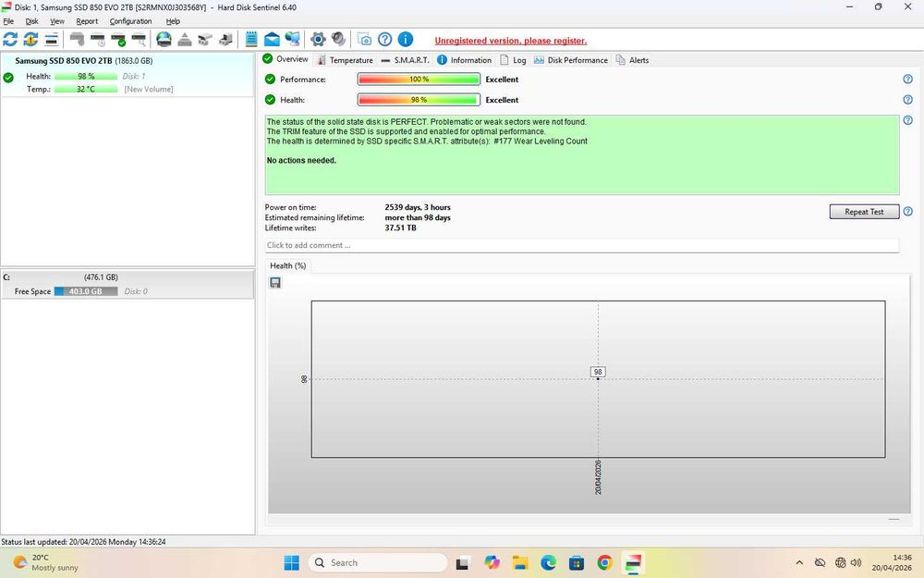
Task: Switch to the Disk Performance tab
Action: point(570,60)
